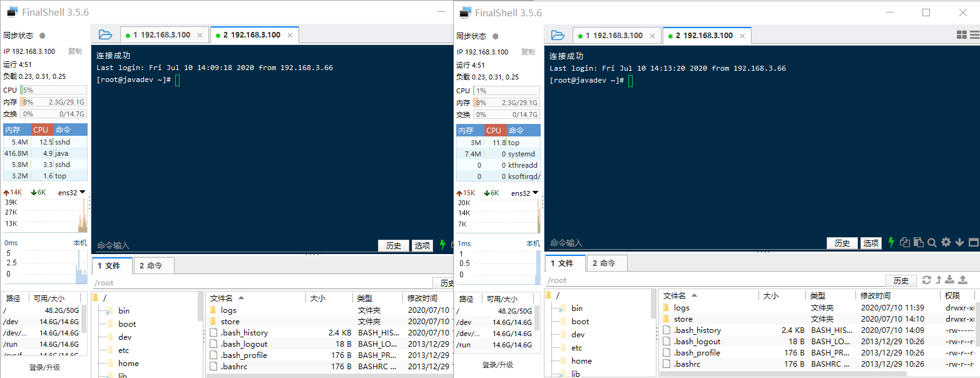
Task: Click the 选项 button in left window
Action: coord(422,245)
